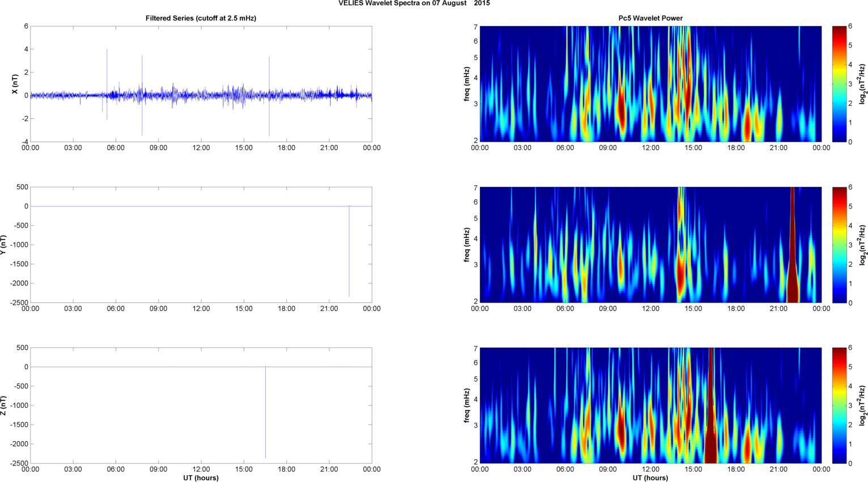This screenshot has height=482, width=868.
Task: Click the log2(nT²/Hz) label of middle colorbar
Action: click(862, 245)
